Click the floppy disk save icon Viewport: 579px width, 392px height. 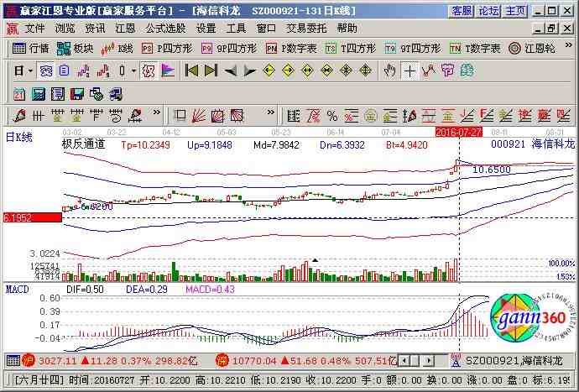pyautogui.click(x=77, y=94)
